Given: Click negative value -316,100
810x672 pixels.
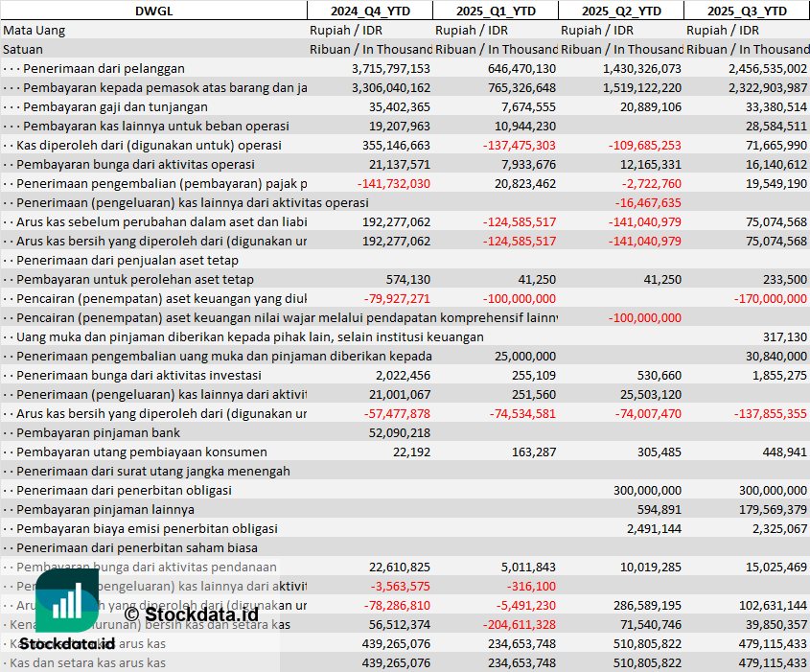Looking at the screenshot, I should click(531, 587).
